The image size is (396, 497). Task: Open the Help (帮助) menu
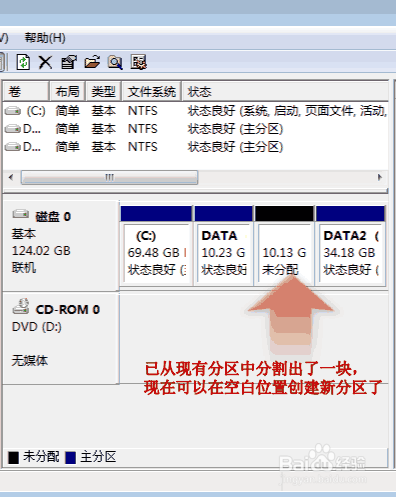(45, 38)
